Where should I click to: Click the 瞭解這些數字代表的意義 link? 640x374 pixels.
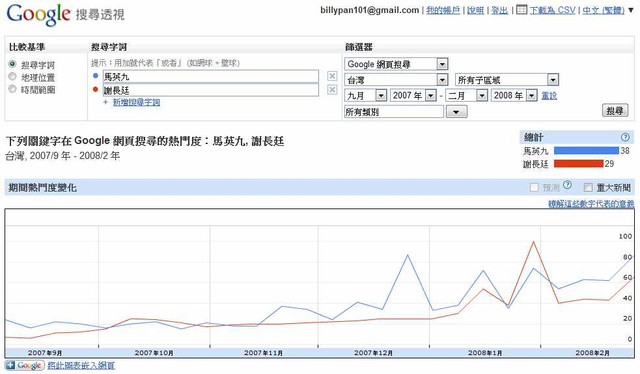point(591,204)
